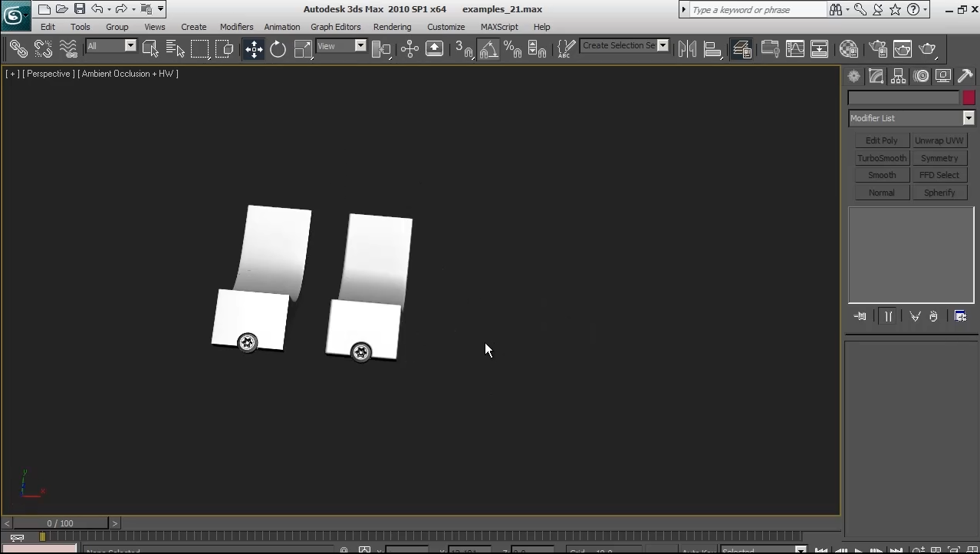Click the red object color swatch
This screenshot has width=980, height=554.
coord(968,97)
